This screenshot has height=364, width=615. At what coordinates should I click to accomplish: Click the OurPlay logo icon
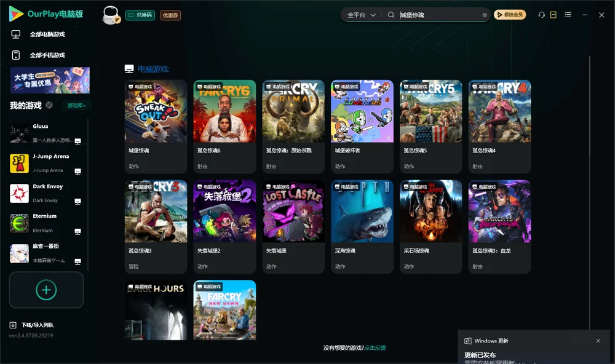[16, 14]
